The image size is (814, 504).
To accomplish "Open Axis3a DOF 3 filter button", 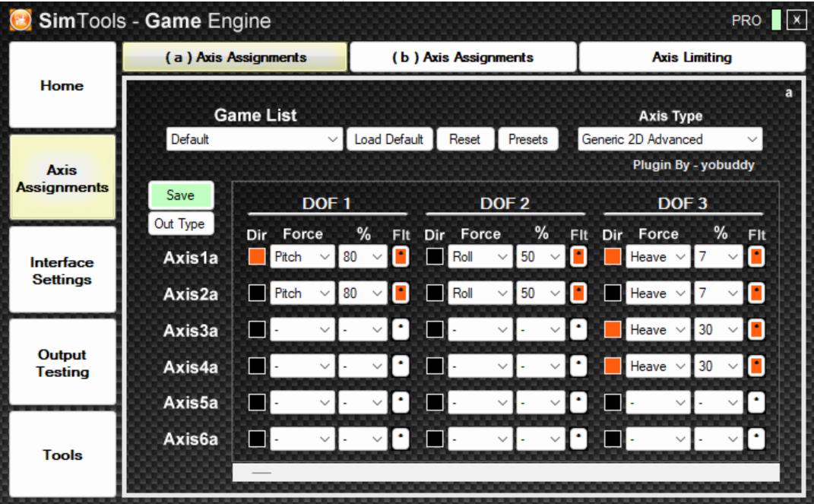I will [756, 329].
